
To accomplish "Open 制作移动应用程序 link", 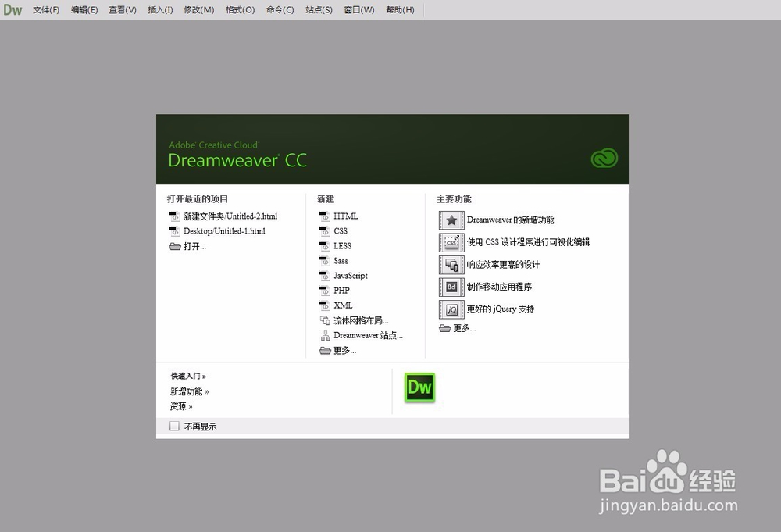I will click(x=500, y=287).
